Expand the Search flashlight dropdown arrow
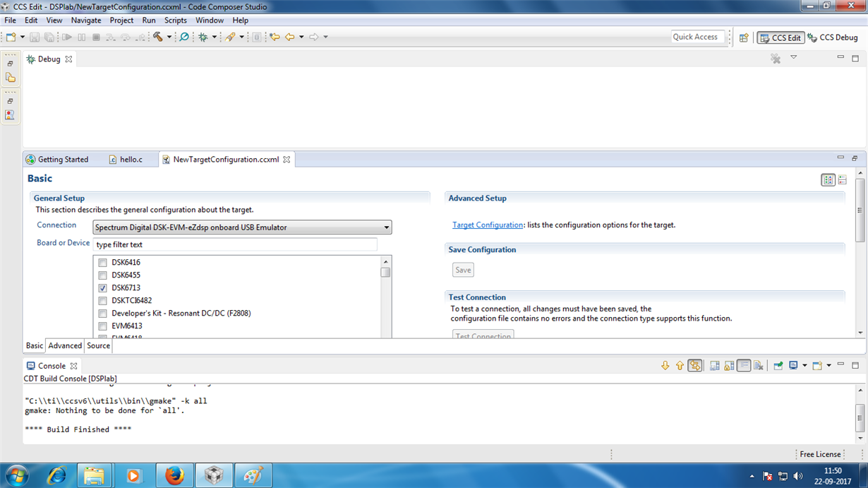The image size is (868, 488). click(241, 37)
